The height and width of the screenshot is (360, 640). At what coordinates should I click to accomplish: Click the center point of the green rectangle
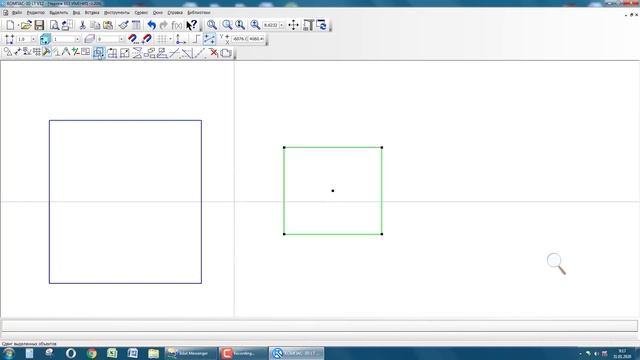pyautogui.click(x=333, y=191)
